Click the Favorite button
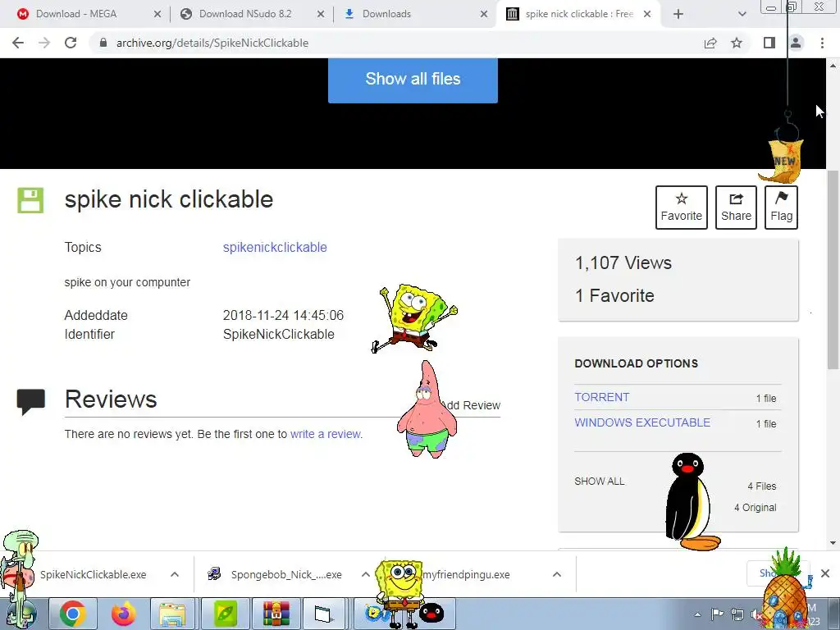The image size is (840, 630). [682, 208]
